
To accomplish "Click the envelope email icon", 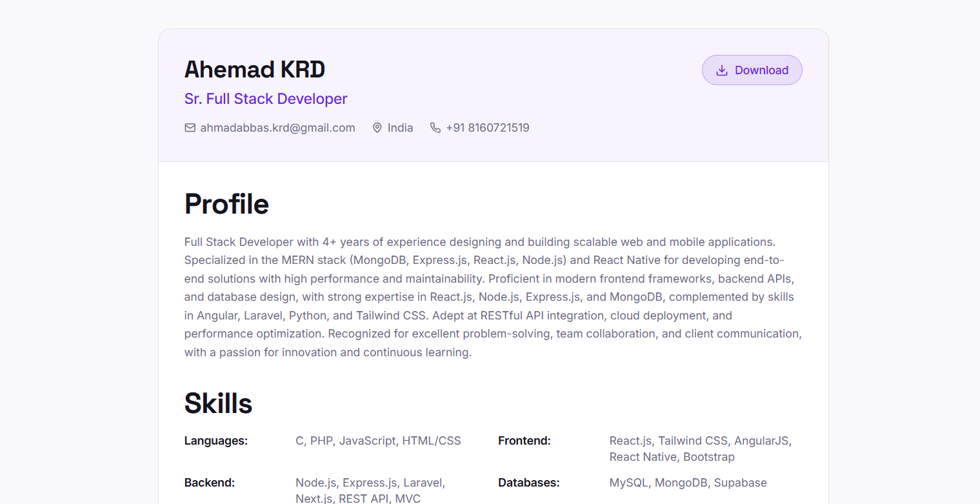I will [x=190, y=128].
